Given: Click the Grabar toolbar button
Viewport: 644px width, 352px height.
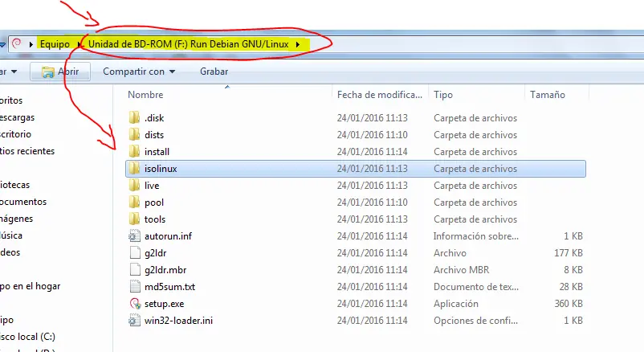Looking at the screenshot, I should tap(214, 72).
